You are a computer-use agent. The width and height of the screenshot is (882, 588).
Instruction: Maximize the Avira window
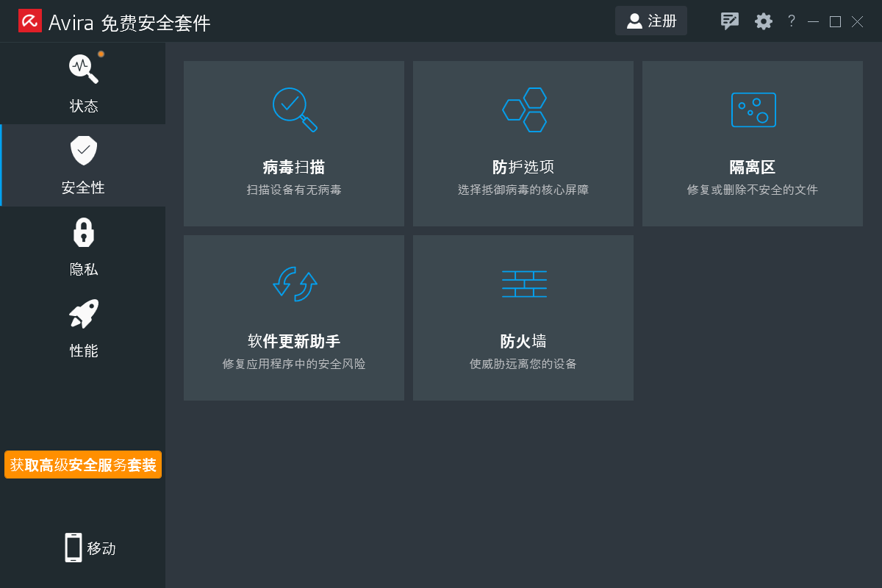point(835,21)
